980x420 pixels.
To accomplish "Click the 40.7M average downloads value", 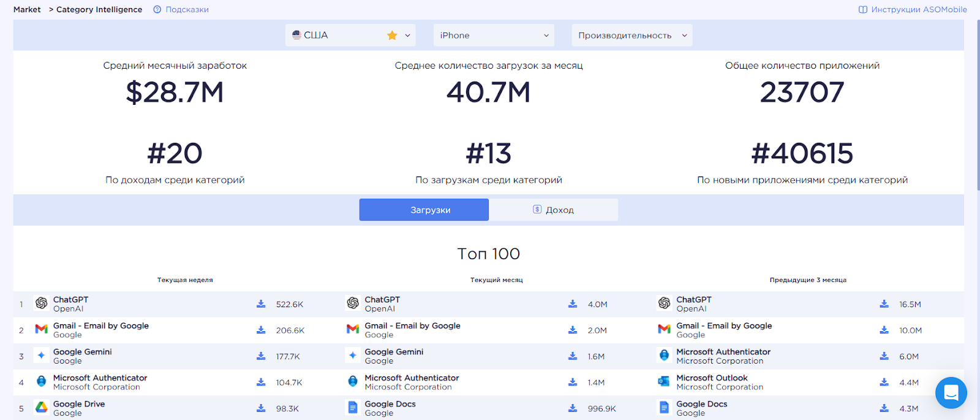I will (x=488, y=93).
